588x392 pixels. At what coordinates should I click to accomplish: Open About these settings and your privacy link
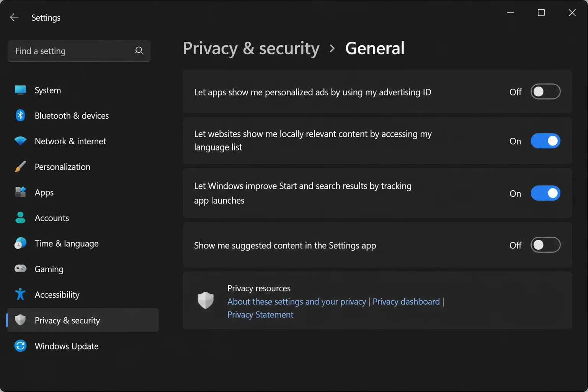297,302
